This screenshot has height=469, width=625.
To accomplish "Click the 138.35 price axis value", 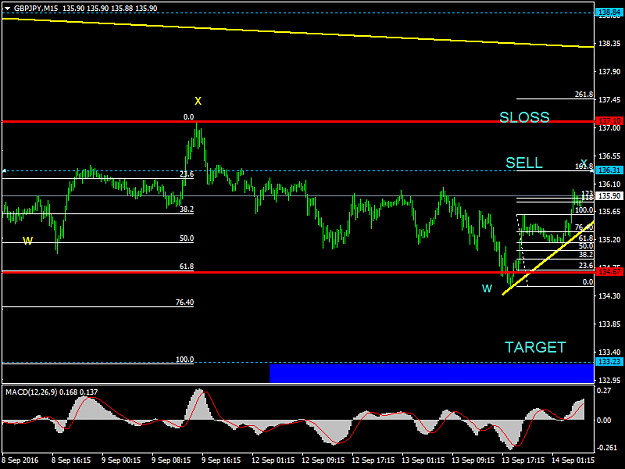I will (x=609, y=43).
